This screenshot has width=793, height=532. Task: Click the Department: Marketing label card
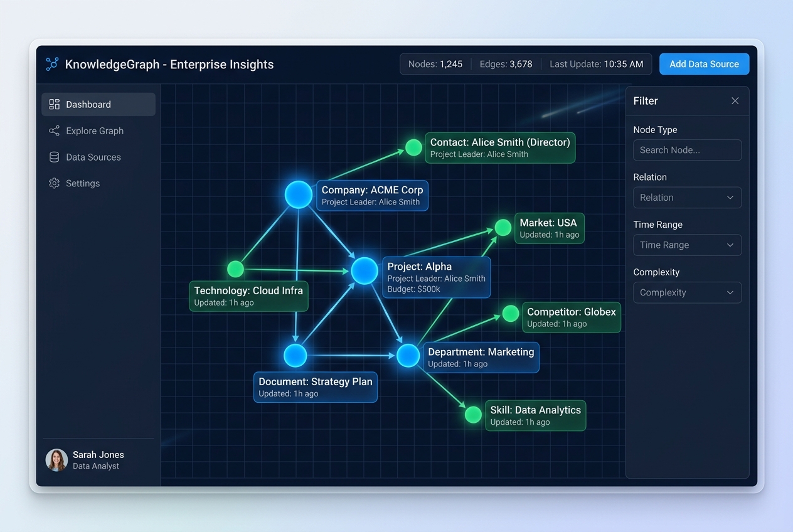click(x=481, y=358)
